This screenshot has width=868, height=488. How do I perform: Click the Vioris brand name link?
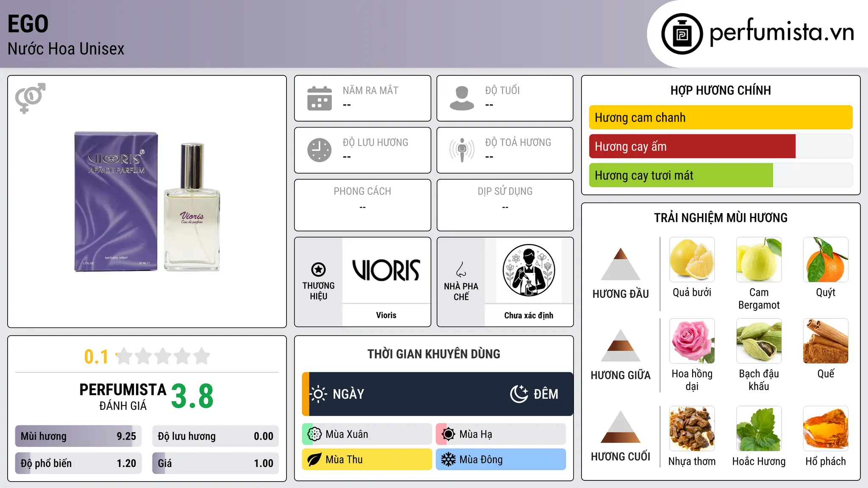point(386,315)
